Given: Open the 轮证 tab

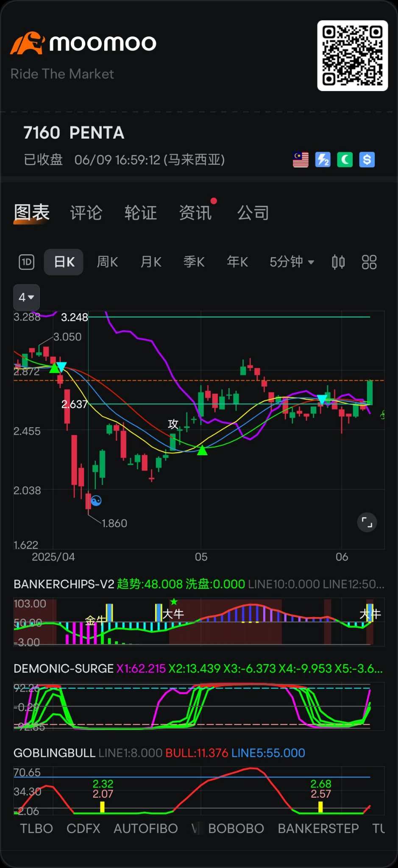Looking at the screenshot, I should pos(141,213).
